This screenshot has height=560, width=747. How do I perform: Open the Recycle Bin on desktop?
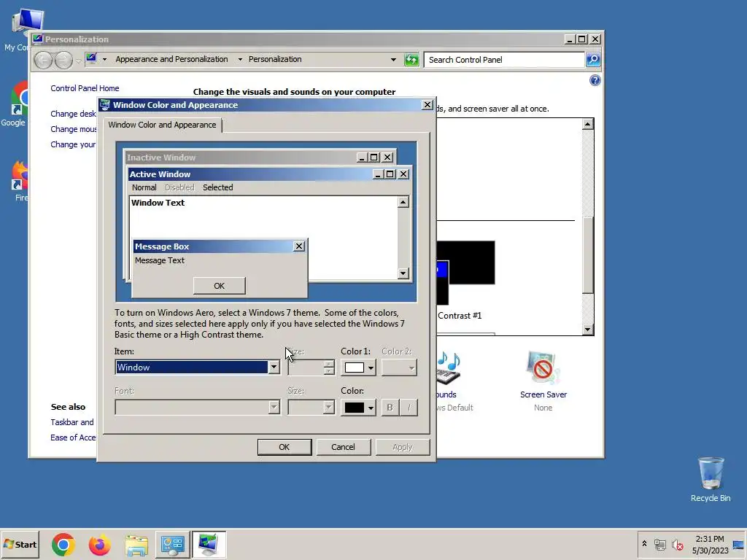coord(711,479)
